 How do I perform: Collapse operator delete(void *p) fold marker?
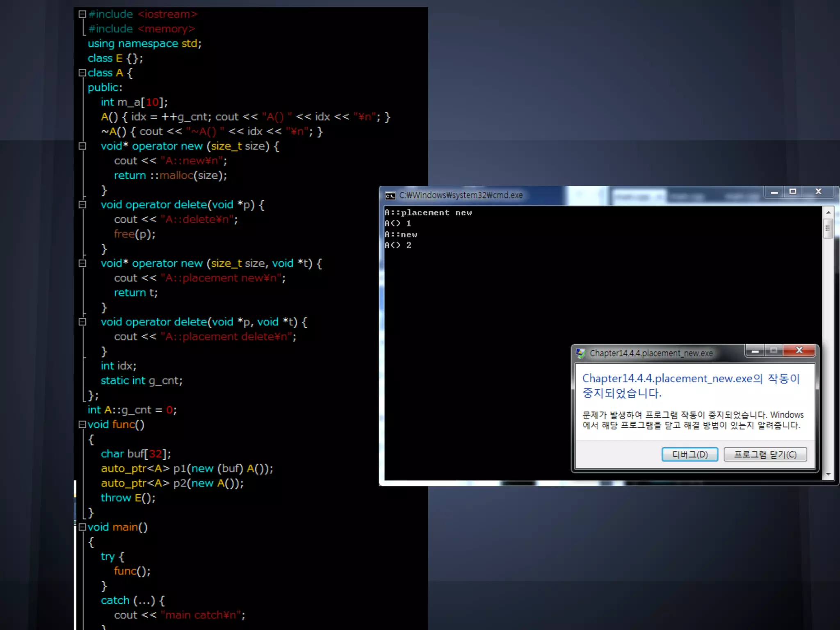[x=82, y=205]
